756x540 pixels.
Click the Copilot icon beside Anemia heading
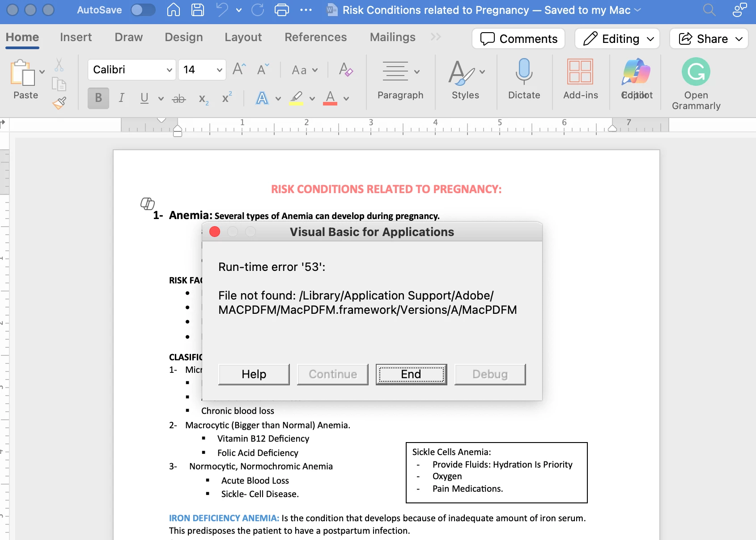(148, 203)
